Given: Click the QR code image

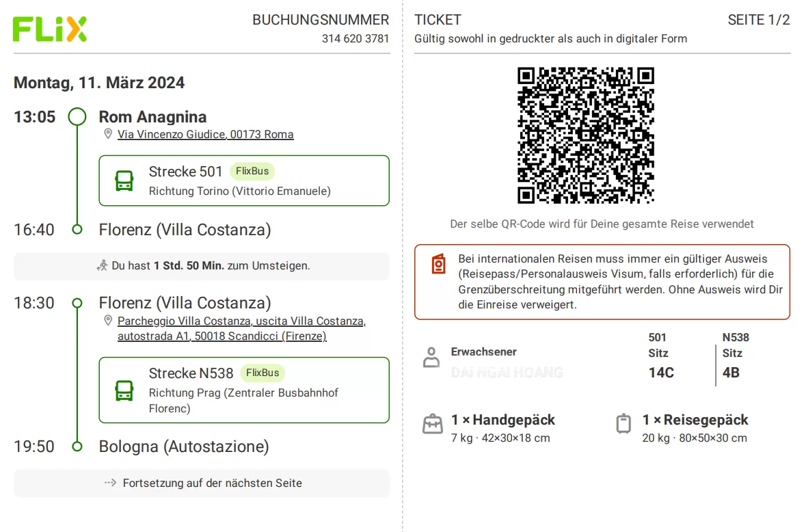Looking at the screenshot, I should coord(586,135).
